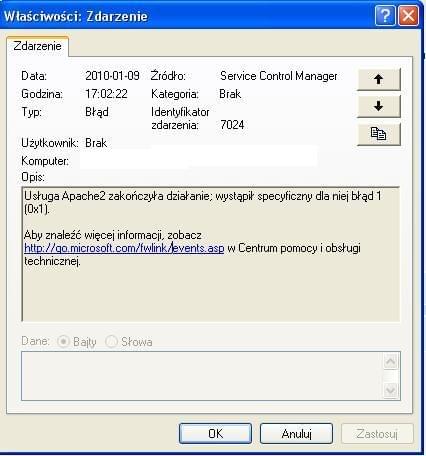Viewport: 426px width, 456px height.
Task: Confirm with the OK button
Action: click(215, 434)
